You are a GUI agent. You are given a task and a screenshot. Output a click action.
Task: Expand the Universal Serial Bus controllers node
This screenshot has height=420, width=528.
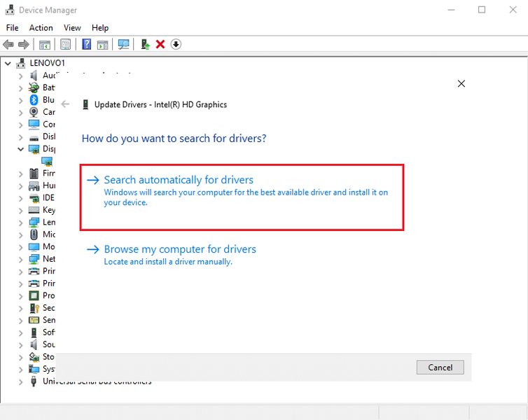(21, 381)
